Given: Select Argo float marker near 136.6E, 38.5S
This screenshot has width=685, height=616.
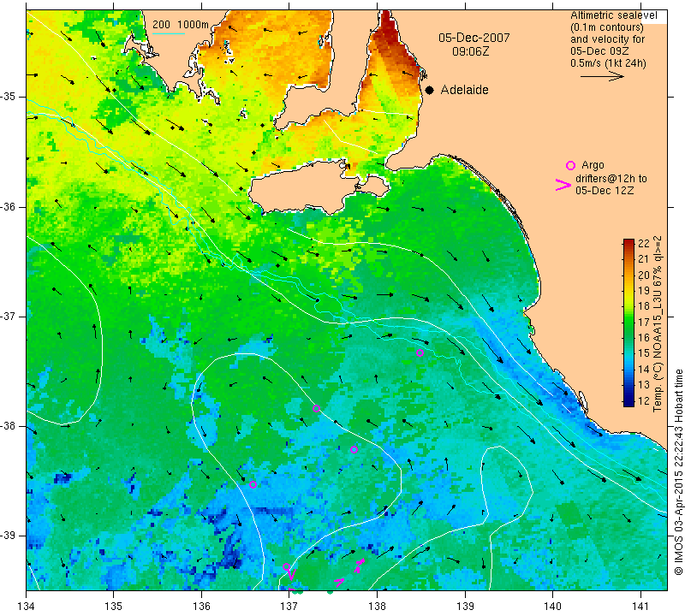Looking at the screenshot, I should pos(253,484).
